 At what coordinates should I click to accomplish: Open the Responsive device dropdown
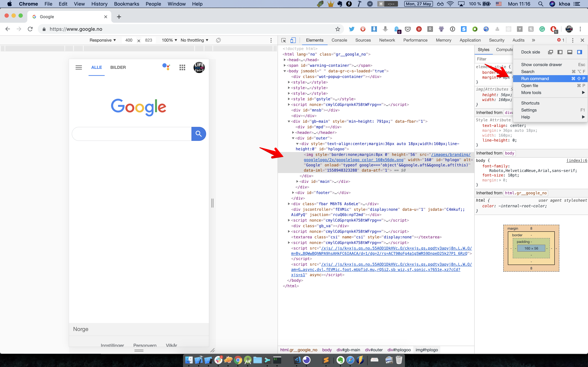tap(103, 40)
